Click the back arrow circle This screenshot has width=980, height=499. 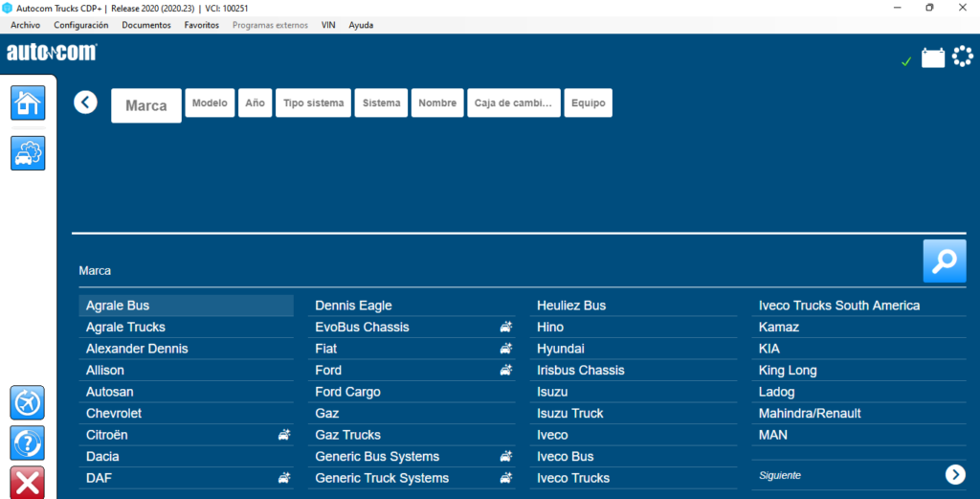point(85,102)
